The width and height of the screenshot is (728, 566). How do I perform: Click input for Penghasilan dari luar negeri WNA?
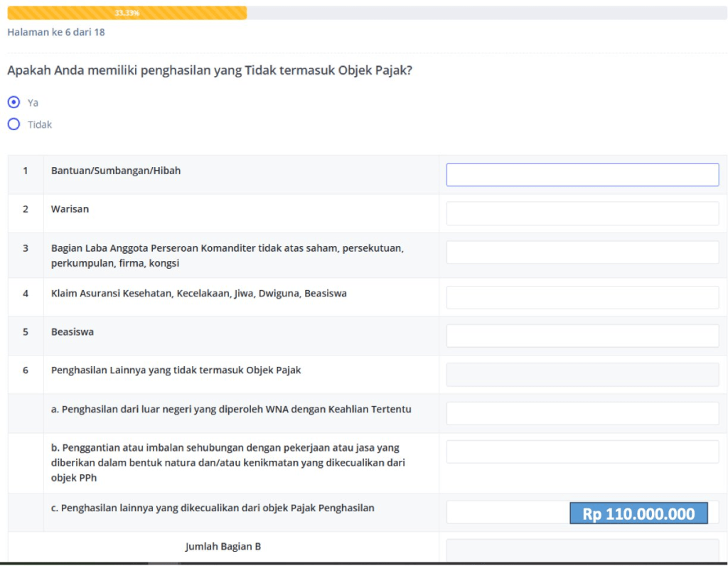click(582, 413)
